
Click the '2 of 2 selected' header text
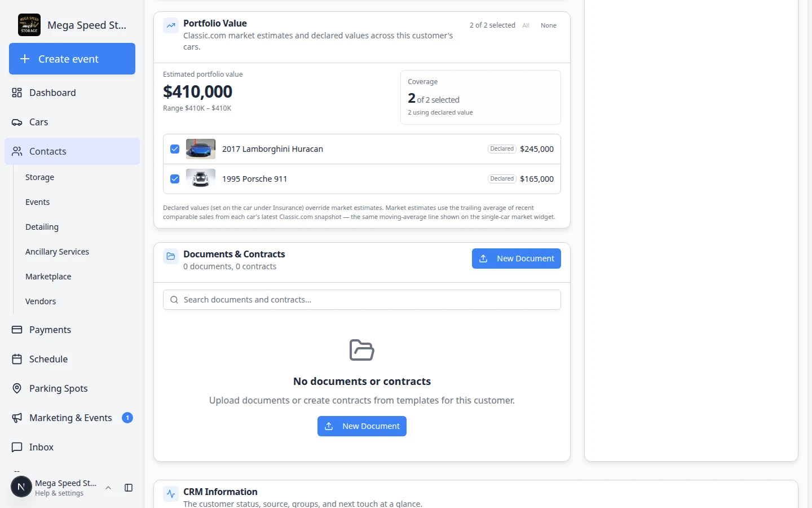click(492, 25)
